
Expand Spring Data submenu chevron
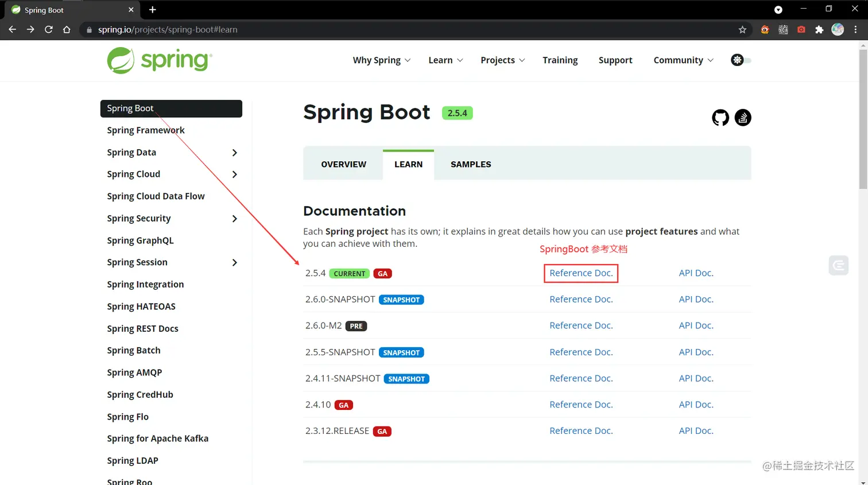234,153
